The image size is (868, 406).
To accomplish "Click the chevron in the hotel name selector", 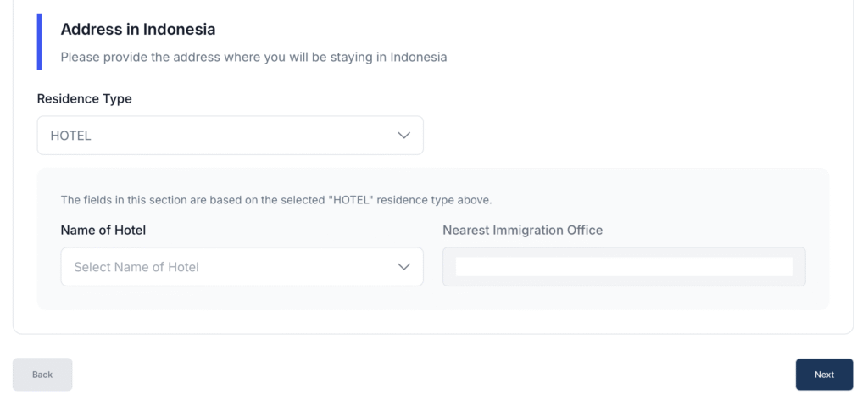I will click(403, 267).
